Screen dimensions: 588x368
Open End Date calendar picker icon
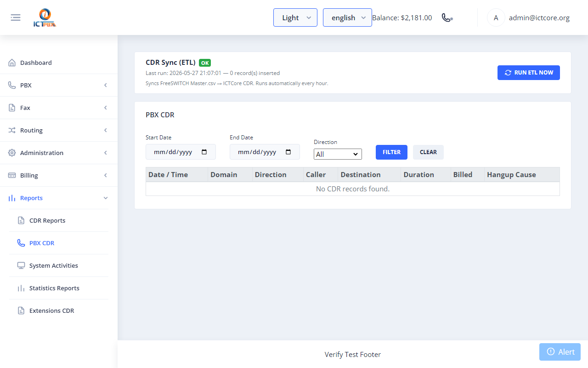pyautogui.click(x=288, y=152)
